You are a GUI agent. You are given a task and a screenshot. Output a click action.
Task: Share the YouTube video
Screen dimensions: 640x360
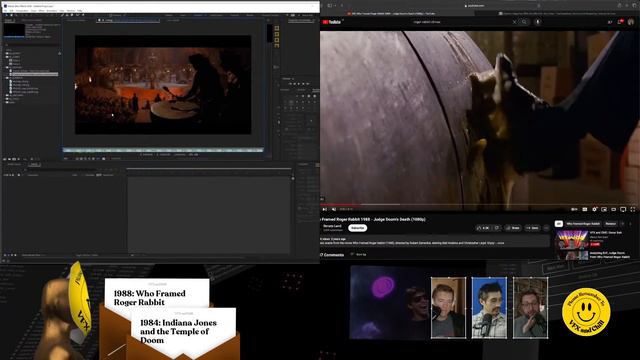coord(513,228)
